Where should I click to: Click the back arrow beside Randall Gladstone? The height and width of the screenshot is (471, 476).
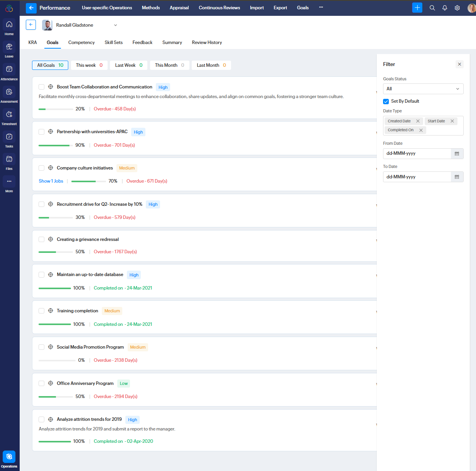point(31,25)
